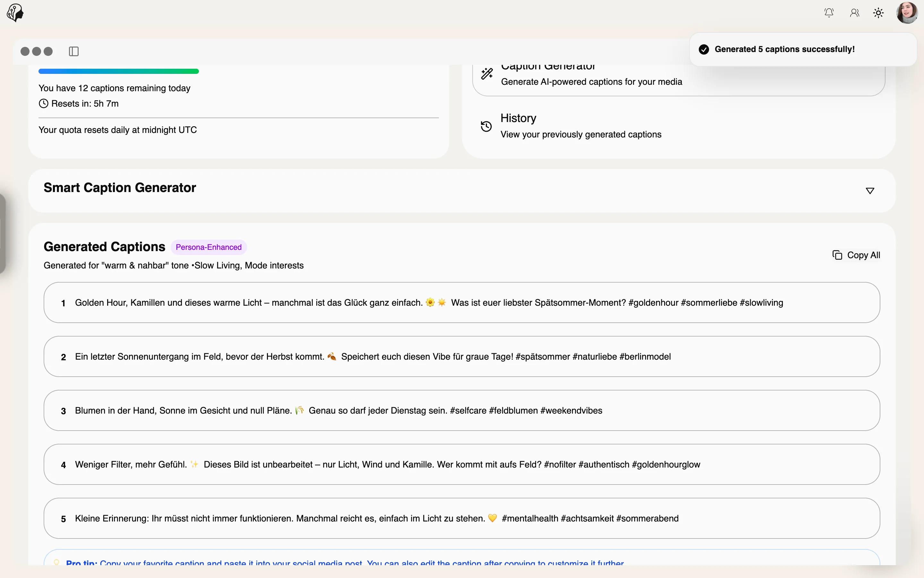Click the Copy All button
Screen dimensions: 924x578
coord(856,255)
